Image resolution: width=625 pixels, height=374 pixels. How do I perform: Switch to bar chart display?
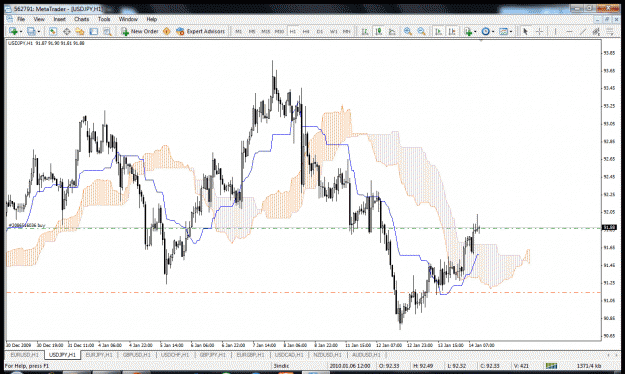[x=365, y=31]
